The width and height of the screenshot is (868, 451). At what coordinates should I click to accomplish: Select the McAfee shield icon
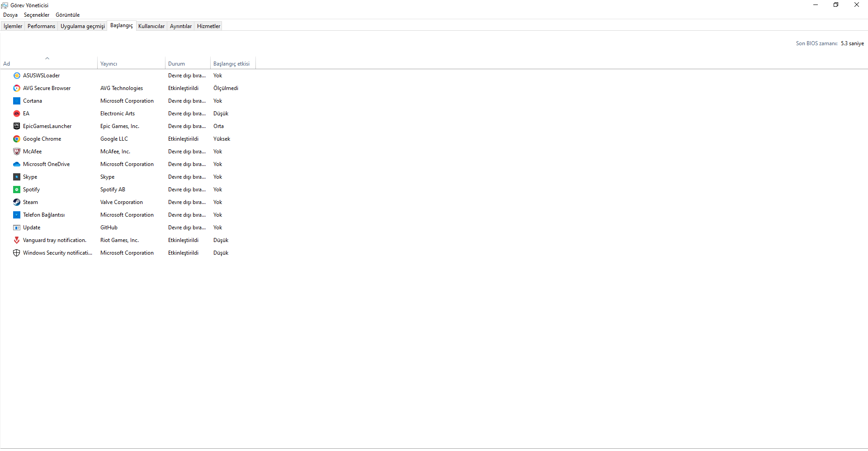pyautogui.click(x=17, y=152)
